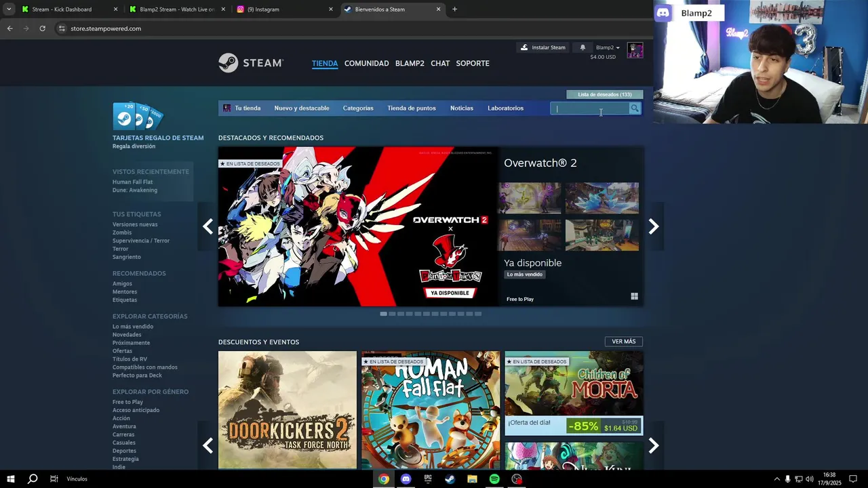Move discounts carousel back with left arrow

(x=208, y=445)
